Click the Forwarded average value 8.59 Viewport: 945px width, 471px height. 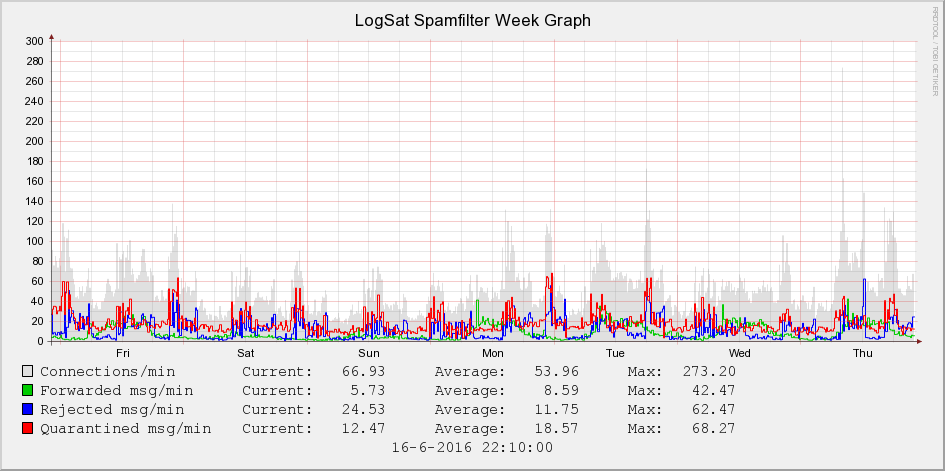coord(560,391)
